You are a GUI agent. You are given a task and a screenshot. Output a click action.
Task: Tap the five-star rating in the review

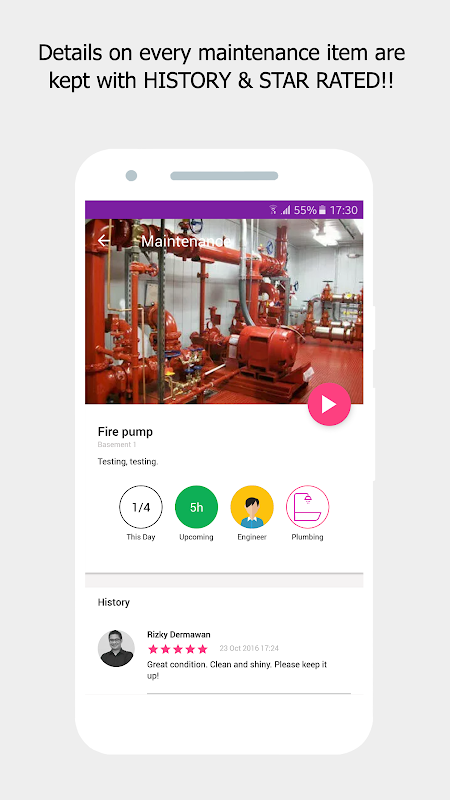(x=178, y=649)
